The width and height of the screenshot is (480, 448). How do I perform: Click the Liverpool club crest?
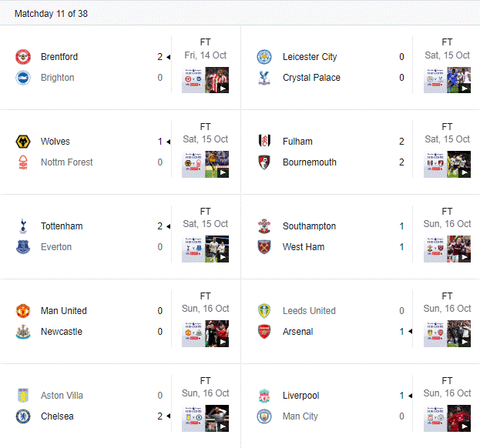264,396
